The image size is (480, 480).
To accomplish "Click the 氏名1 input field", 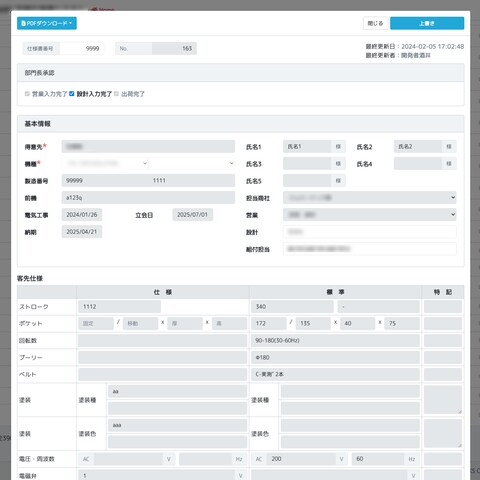I will tap(307, 146).
